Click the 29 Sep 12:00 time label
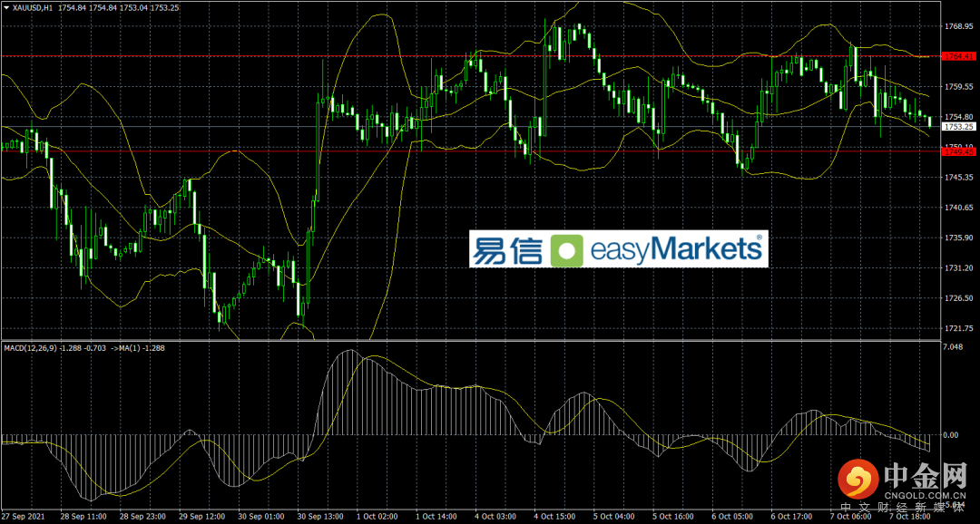Viewport: 980px width, 524px height. click(202, 517)
